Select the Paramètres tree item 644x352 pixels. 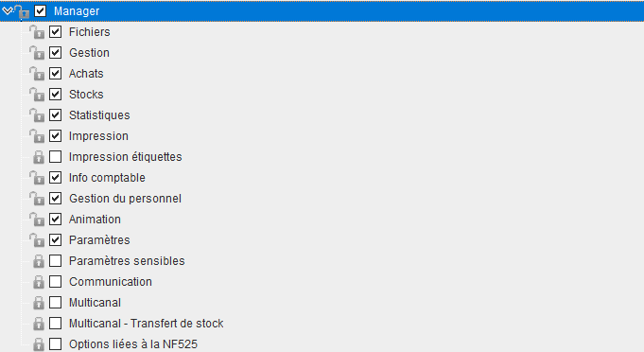[x=99, y=239]
